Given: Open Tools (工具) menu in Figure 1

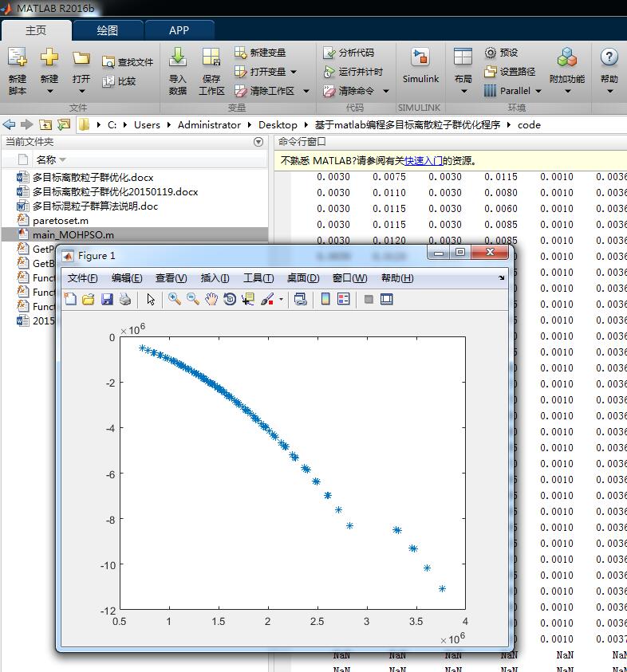Looking at the screenshot, I should (258, 278).
